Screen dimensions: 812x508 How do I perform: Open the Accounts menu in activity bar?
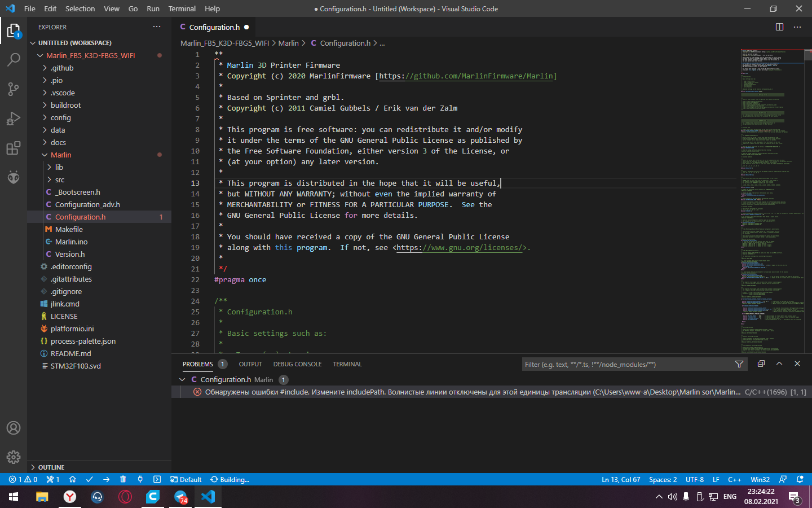click(14, 428)
